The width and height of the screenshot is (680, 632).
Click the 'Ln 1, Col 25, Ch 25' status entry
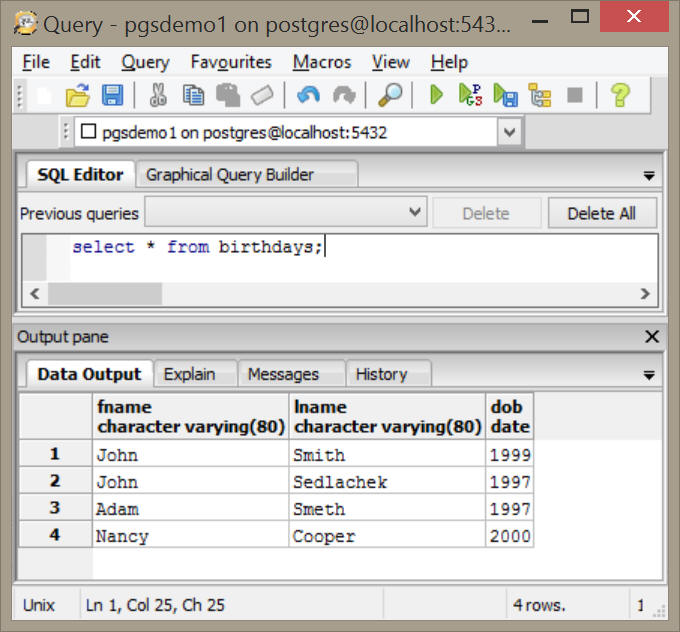(x=155, y=605)
